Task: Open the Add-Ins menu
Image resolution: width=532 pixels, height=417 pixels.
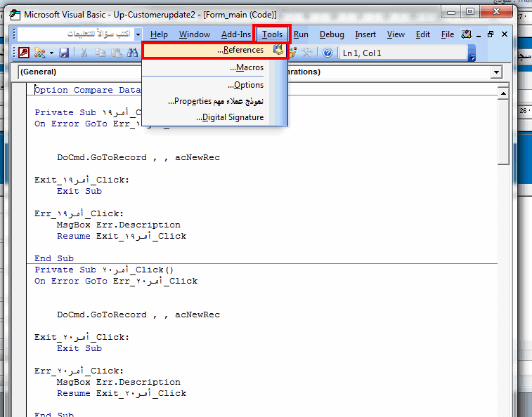Action: [x=236, y=34]
